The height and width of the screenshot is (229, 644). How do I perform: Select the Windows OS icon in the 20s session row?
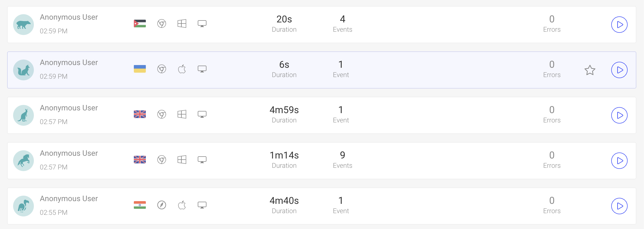coord(182,24)
